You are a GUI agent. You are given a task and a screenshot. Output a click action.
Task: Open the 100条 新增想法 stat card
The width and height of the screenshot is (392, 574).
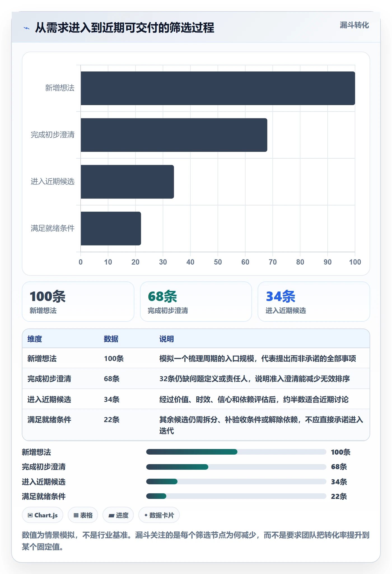click(x=78, y=302)
